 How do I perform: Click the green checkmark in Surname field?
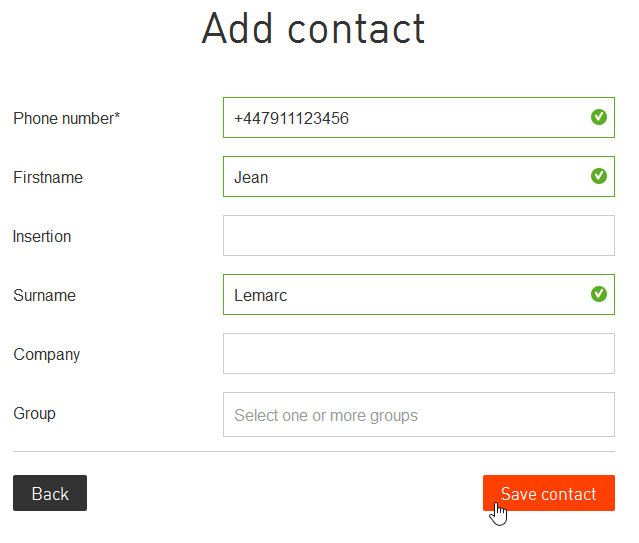click(599, 294)
